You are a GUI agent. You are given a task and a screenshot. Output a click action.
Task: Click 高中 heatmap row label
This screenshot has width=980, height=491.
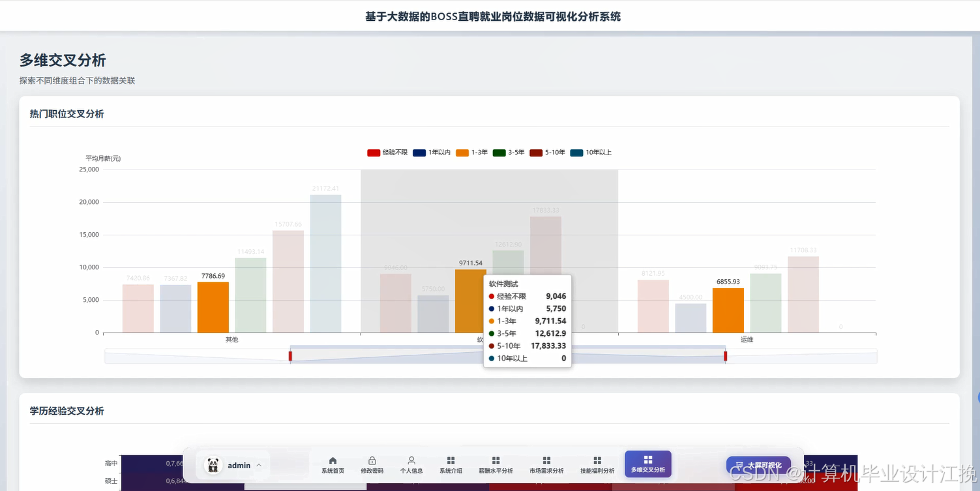111,464
